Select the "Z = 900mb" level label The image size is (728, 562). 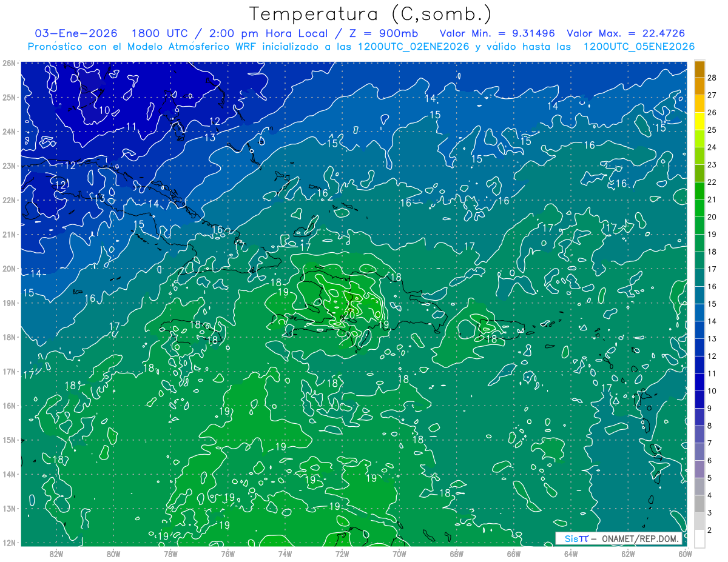tap(384, 33)
